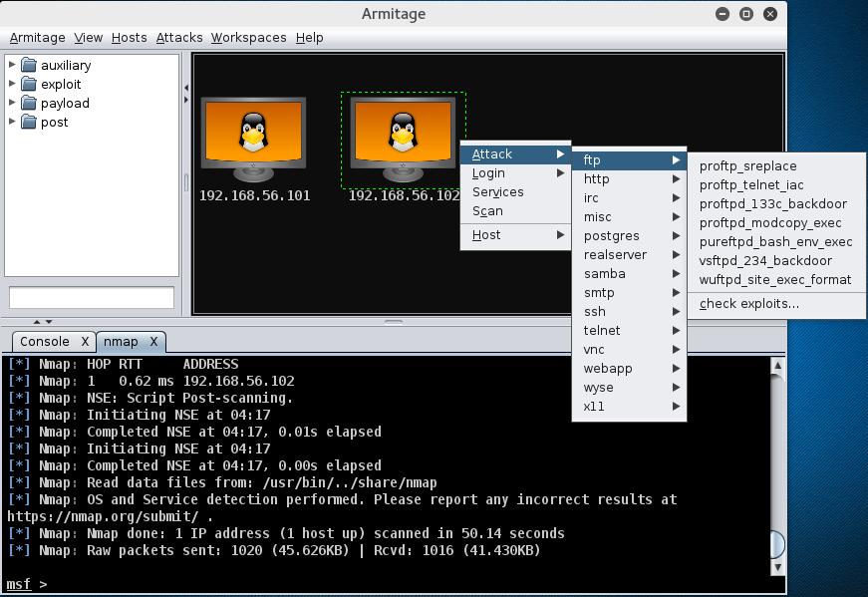The image size is (868, 597).
Task: Open the http attack submenu
Action: pyautogui.click(x=630, y=178)
